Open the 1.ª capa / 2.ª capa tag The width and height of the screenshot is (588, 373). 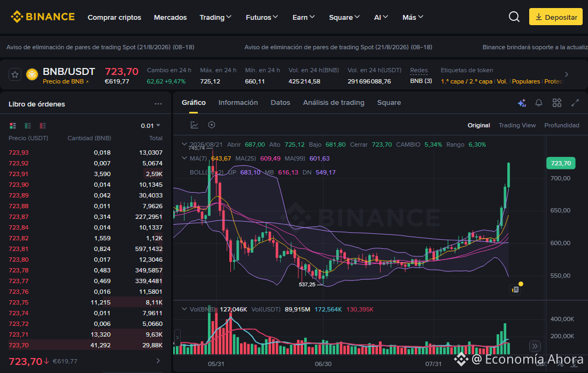(x=467, y=81)
